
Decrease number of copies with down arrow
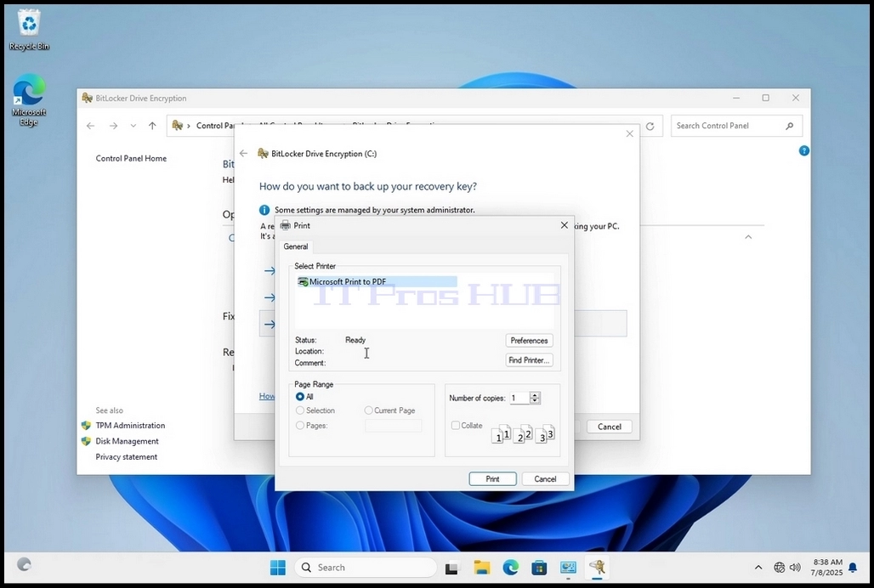point(535,401)
